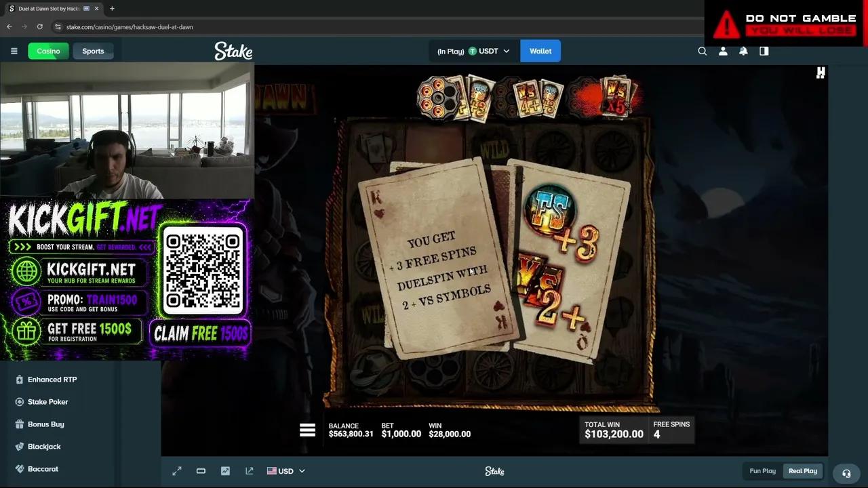Open the slot game menu icon
Screen dimensions: 868x488
pyautogui.click(x=307, y=430)
